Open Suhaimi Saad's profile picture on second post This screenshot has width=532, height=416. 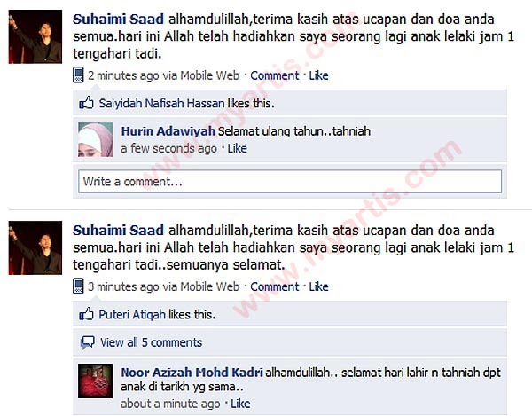35,247
